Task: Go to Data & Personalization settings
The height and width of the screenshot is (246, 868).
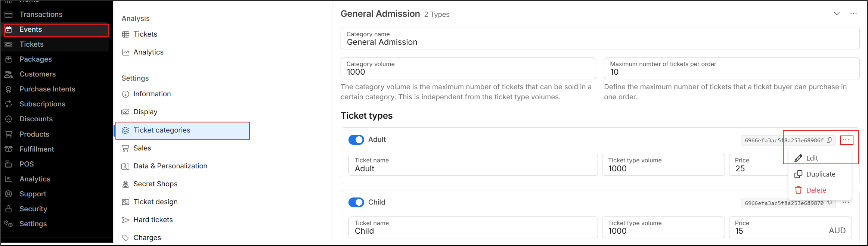Action: point(170,166)
